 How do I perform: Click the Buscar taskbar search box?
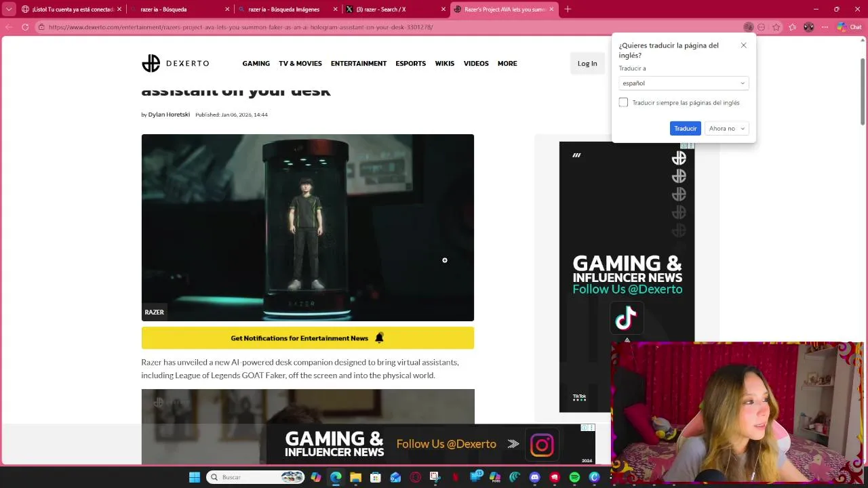click(x=255, y=477)
